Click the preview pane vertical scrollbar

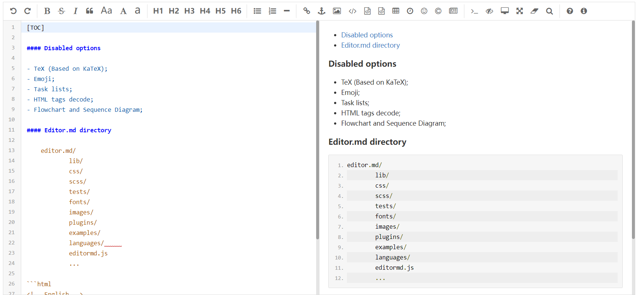tap(633, 128)
